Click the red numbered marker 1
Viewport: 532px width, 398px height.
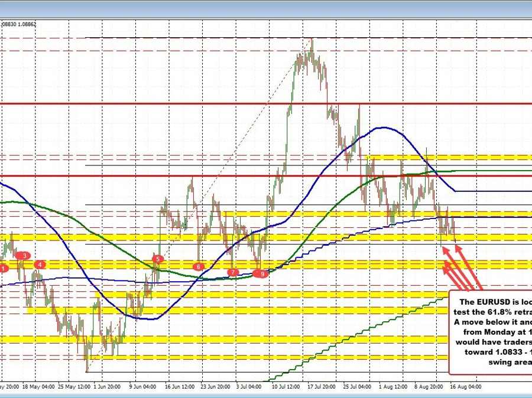click(4, 268)
